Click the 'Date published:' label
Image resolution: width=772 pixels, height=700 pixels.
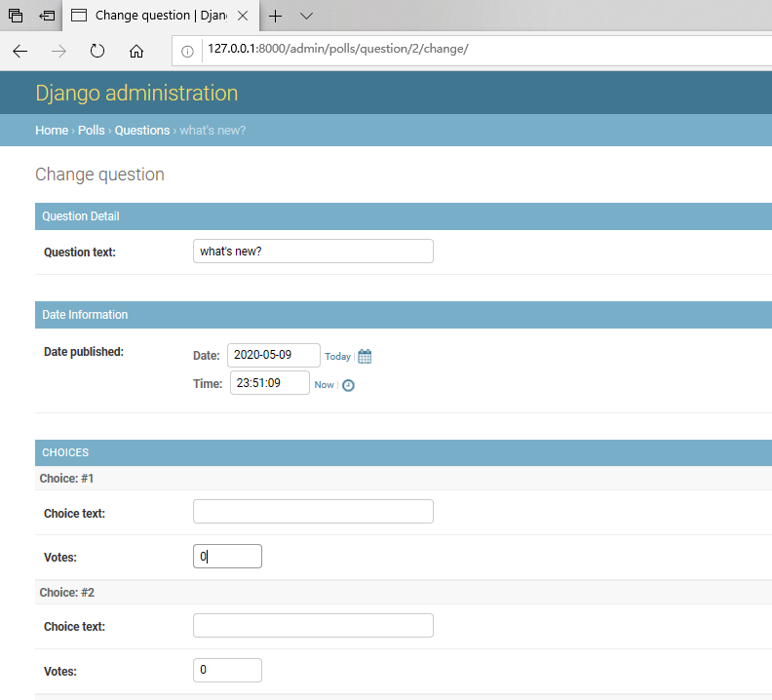point(84,352)
